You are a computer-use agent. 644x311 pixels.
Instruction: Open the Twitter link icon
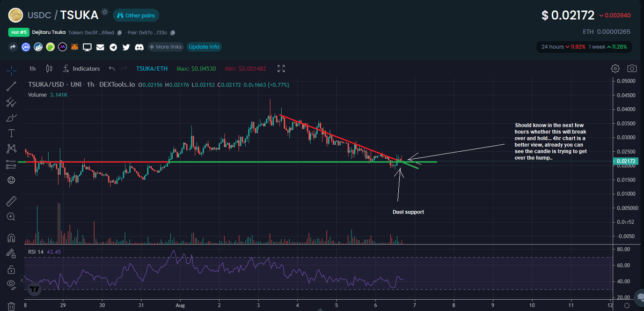(126, 47)
